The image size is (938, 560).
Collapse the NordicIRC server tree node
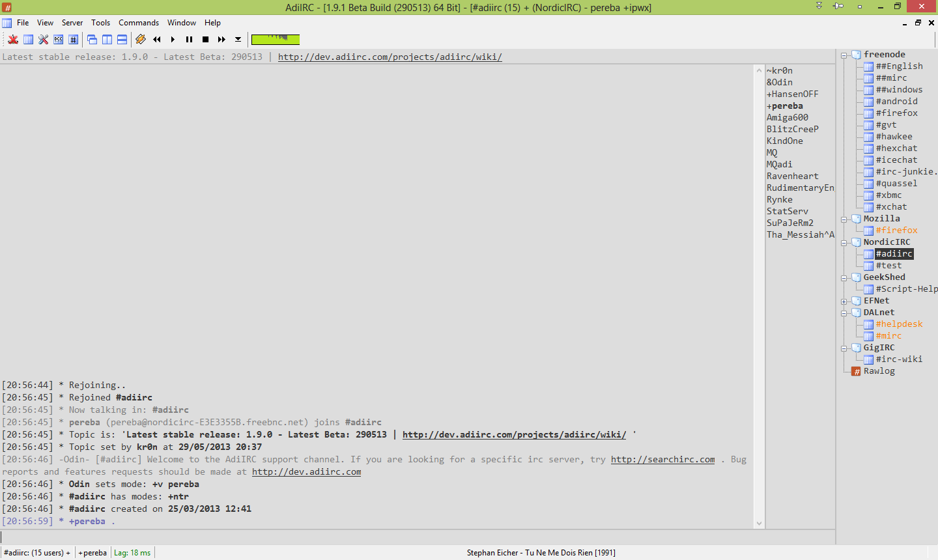(844, 243)
